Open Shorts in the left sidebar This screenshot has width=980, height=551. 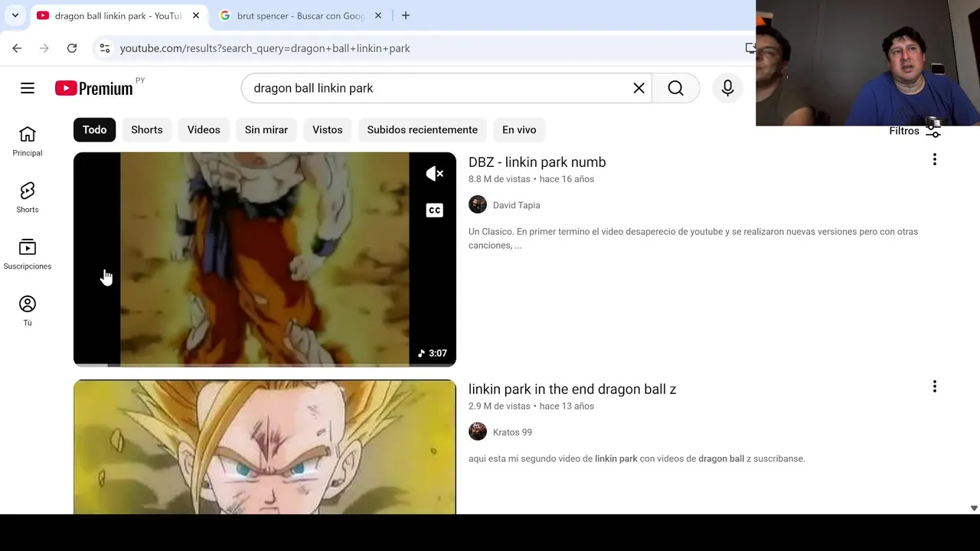coord(28,198)
